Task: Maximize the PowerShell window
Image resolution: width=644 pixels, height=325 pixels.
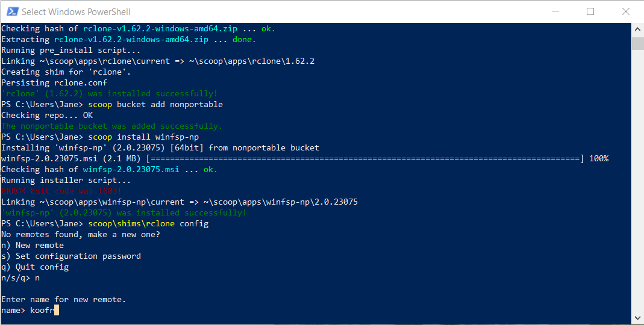Action: [590, 11]
